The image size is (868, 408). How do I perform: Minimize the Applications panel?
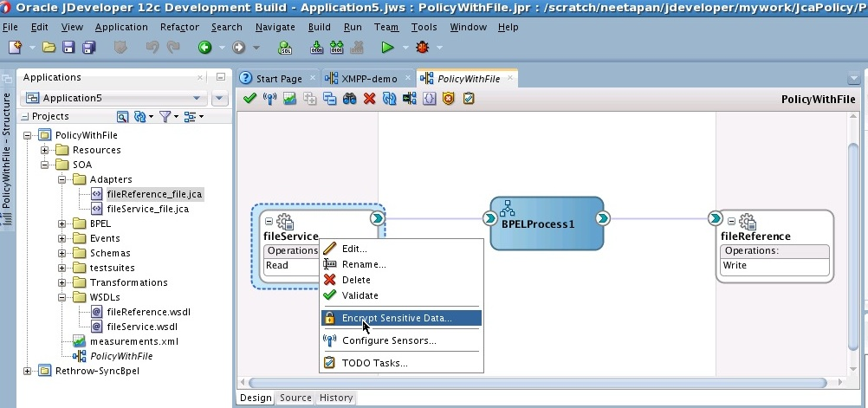221,77
